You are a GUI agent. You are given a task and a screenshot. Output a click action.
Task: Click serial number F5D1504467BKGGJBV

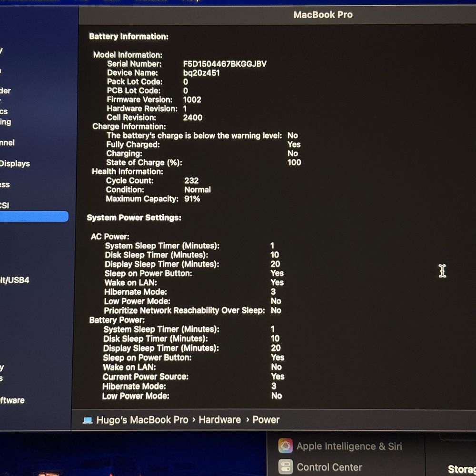click(225, 64)
